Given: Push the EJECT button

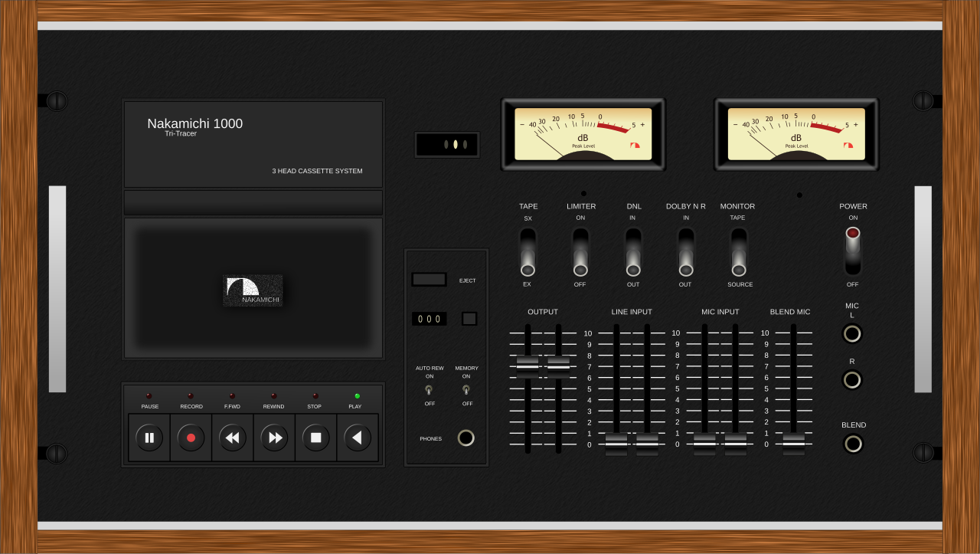Looking at the screenshot, I should [x=429, y=279].
